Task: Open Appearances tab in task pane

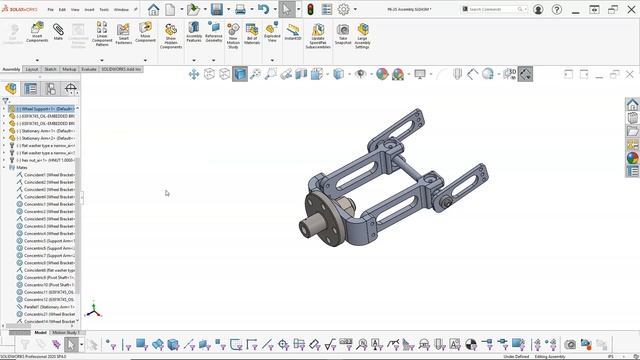Action: point(632,158)
